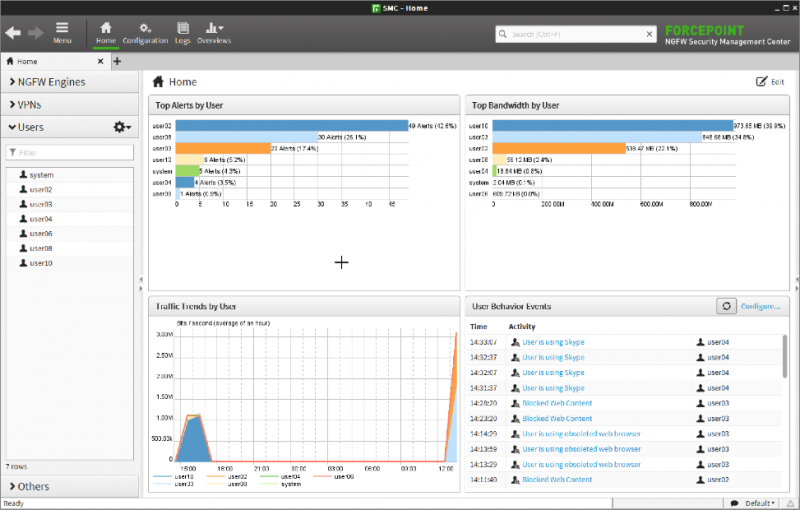Select system in the users list
800x510 pixels.
click(x=70, y=175)
